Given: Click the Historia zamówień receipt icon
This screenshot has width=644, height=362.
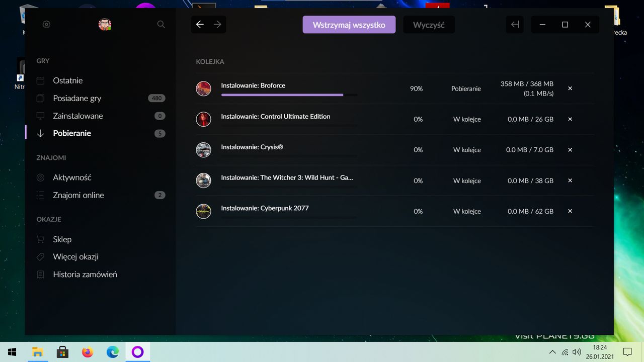Looking at the screenshot, I should [x=41, y=275].
